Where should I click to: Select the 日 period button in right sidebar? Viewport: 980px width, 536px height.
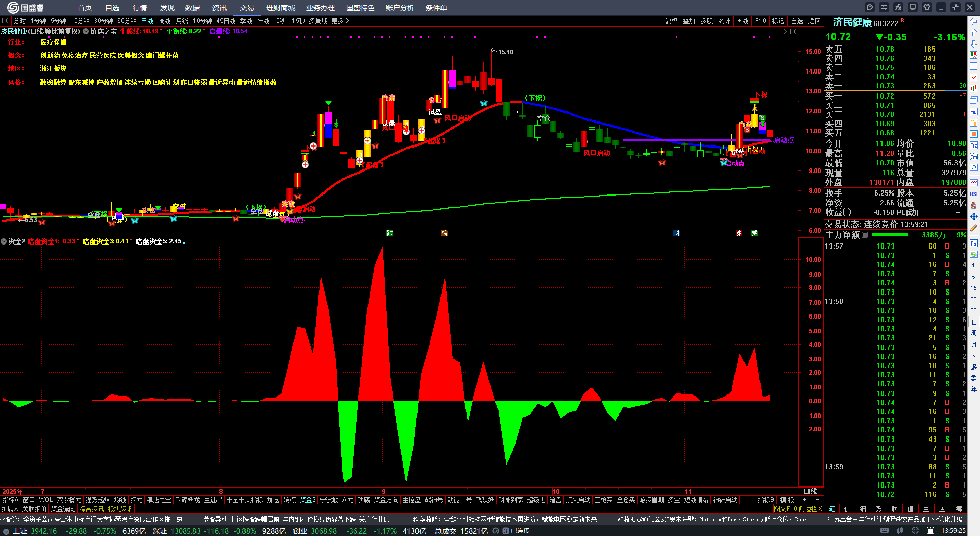[974, 322]
